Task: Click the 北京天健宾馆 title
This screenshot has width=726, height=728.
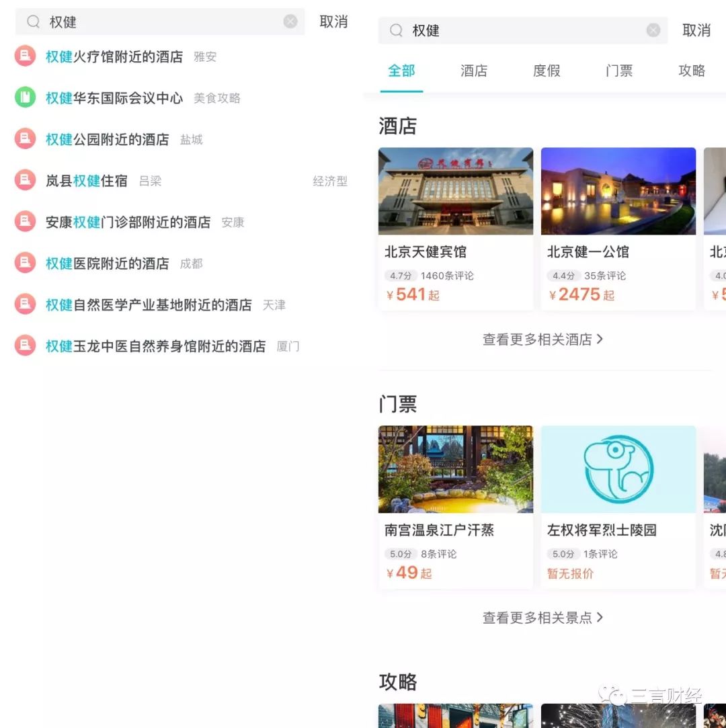Action: [426, 251]
